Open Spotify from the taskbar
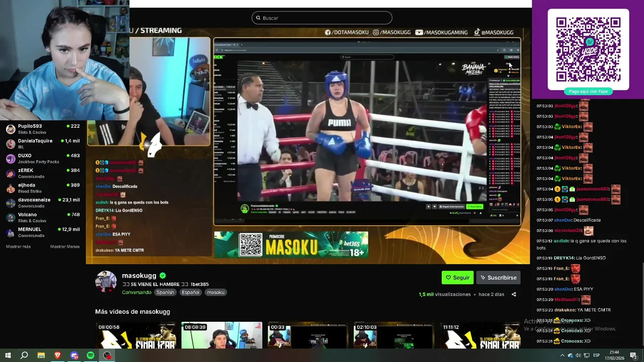Screen dimensions: 644x362 [91, 355]
